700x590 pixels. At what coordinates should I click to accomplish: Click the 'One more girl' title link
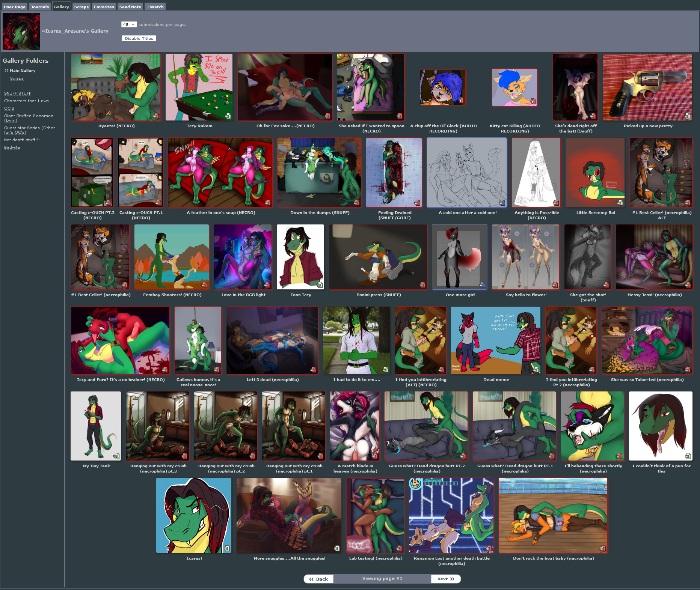coord(460,295)
